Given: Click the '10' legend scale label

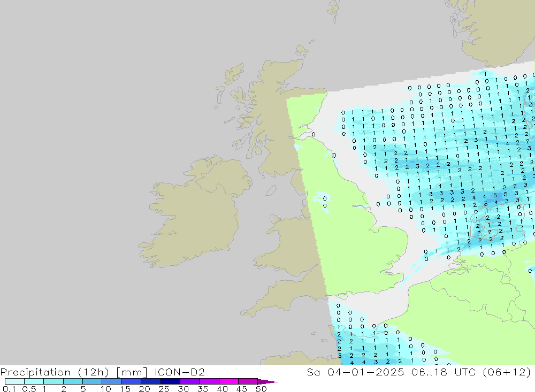Looking at the screenshot, I should tap(106, 389).
